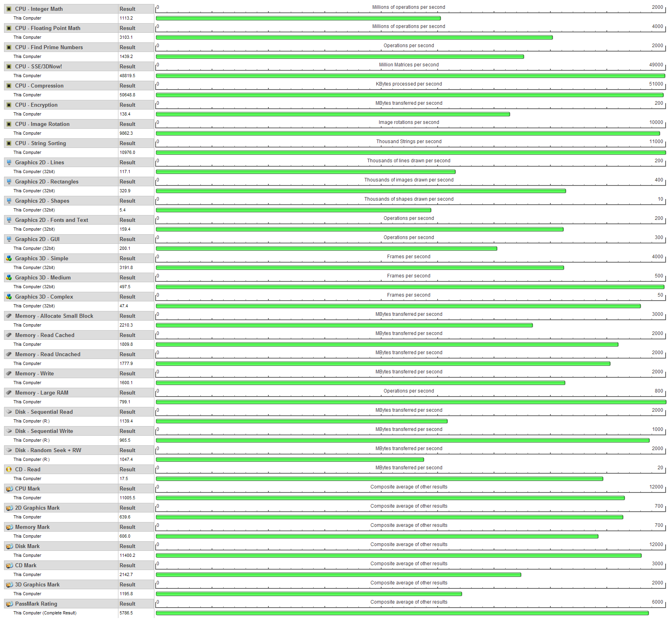672x622 pixels.
Task: Select the 3D Graphics Mark value 1195.8
Action: [126, 594]
